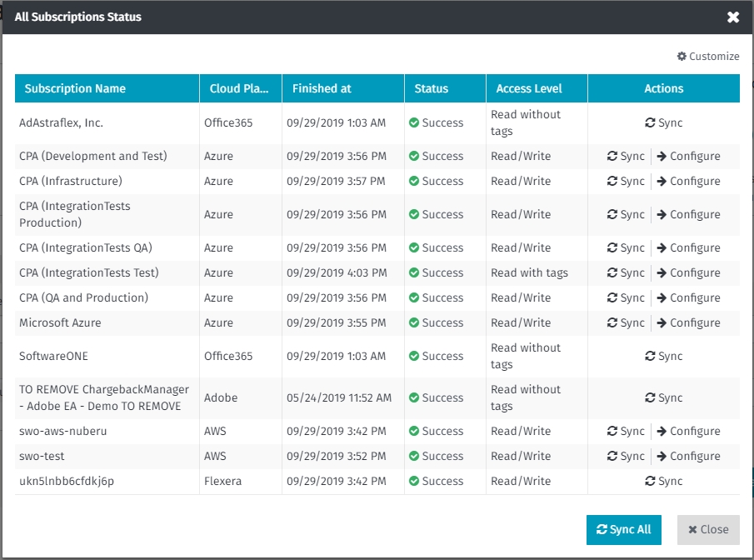Screen dimensions: 754x560
Task: Sort table by Status column header
Action: click(431, 88)
